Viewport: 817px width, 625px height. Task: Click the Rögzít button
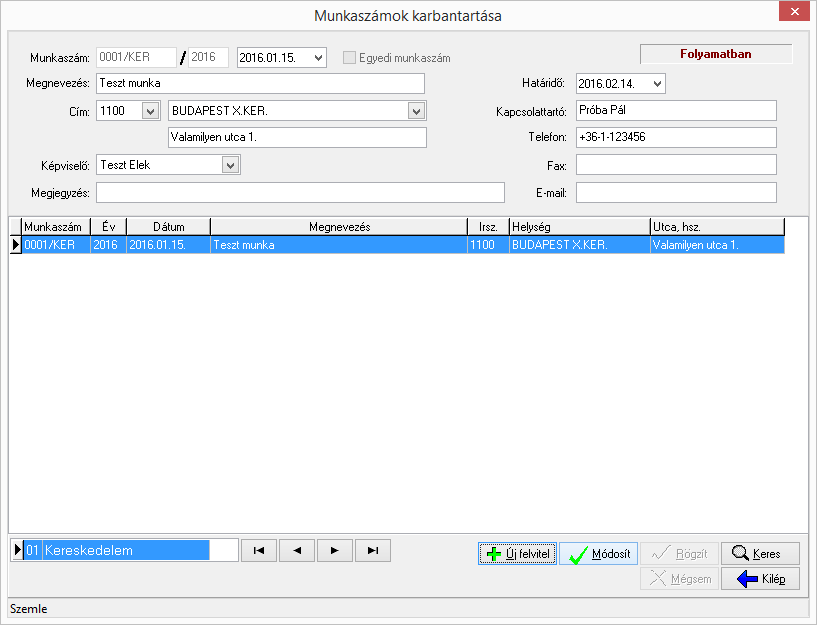click(x=679, y=554)
